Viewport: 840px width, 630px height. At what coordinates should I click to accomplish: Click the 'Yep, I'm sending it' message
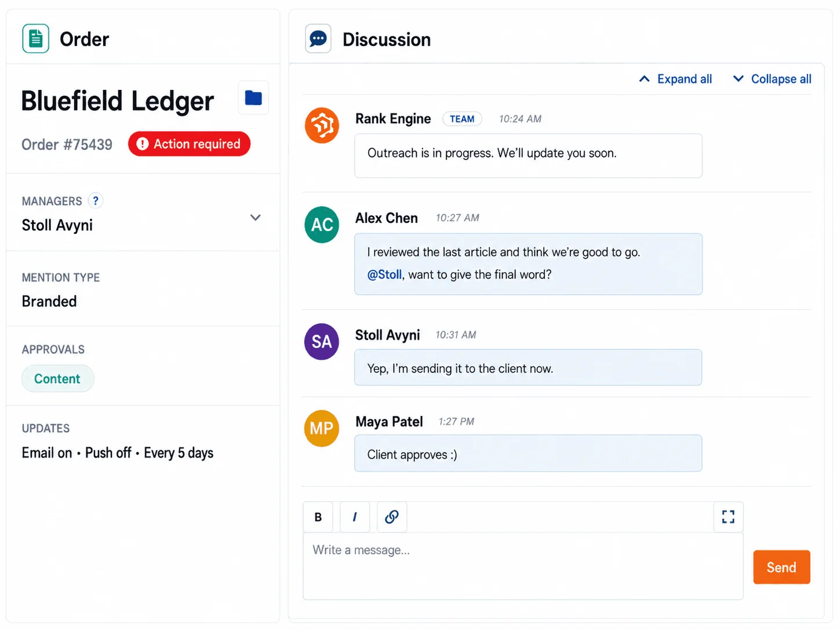point(528,367)
